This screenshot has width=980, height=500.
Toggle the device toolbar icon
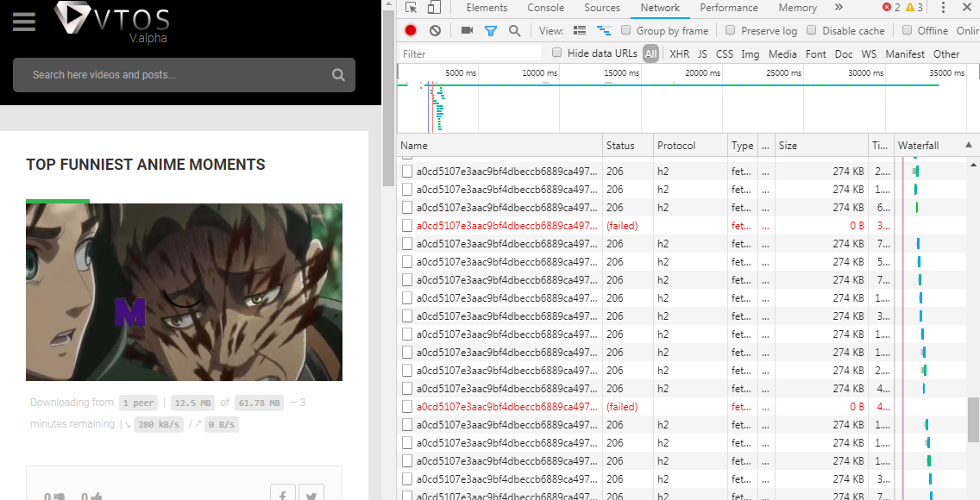[x=434, y=8]
